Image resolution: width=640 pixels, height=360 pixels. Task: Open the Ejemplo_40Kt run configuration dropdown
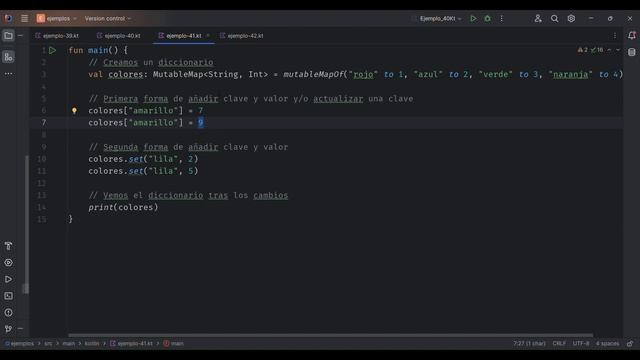click(441, 18)
